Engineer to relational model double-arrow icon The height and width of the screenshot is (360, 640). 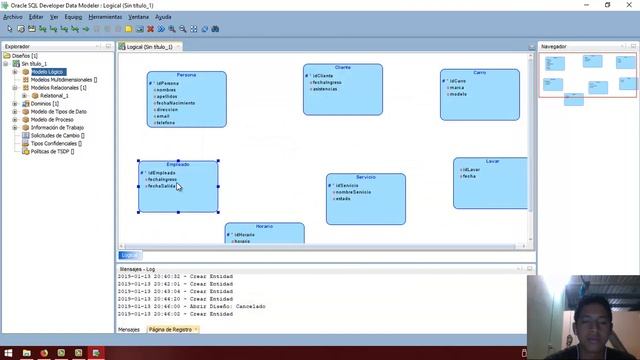tap(161, 29)
